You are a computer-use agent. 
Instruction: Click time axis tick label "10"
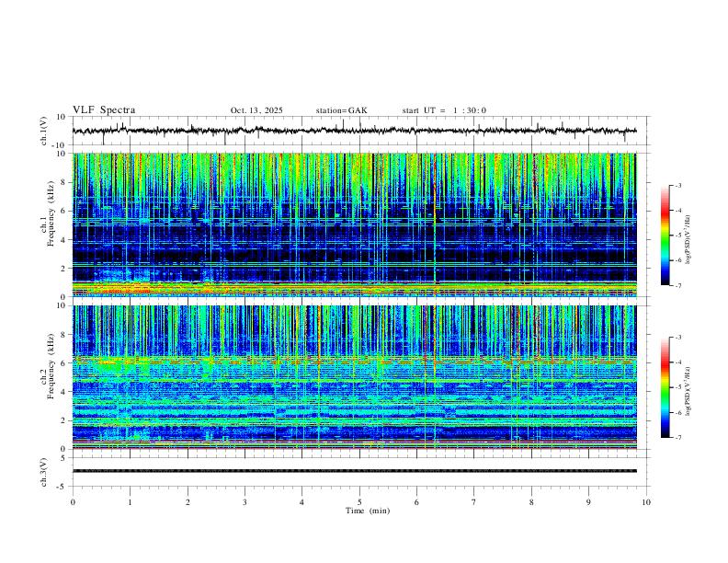click(646, 502)
